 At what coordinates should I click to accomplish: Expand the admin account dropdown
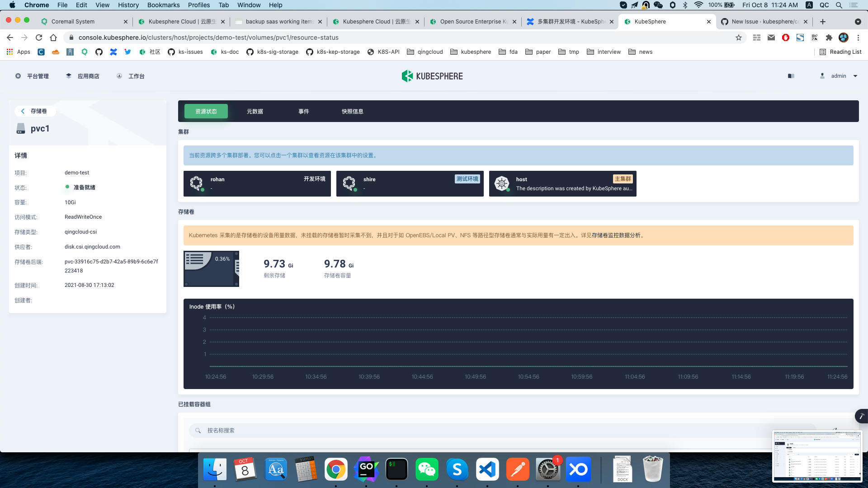click(855, 76)
